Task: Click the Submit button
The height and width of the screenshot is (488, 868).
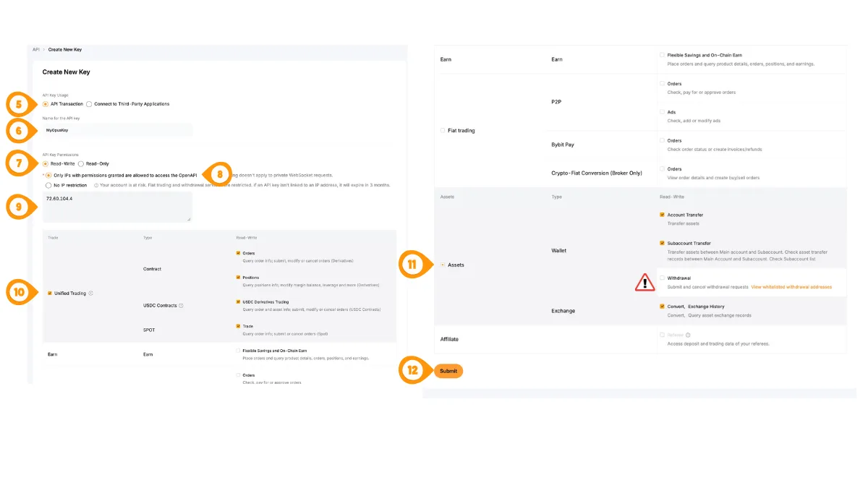Action: tap(448, 371)
